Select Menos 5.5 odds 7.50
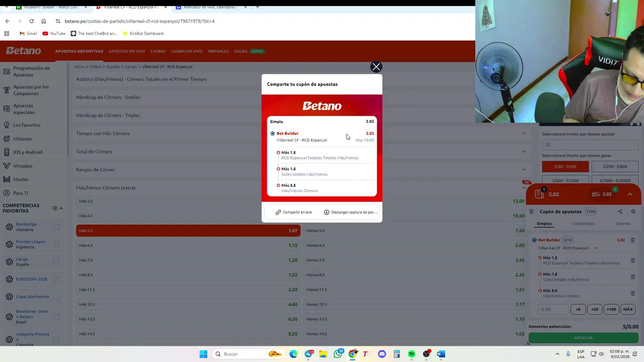This screenshot has height=362, width=644. coord(415,231)
